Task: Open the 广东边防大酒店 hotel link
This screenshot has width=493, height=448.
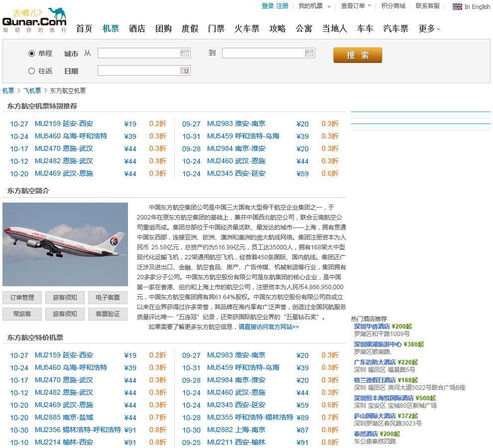Action: (x=375, y=362)
